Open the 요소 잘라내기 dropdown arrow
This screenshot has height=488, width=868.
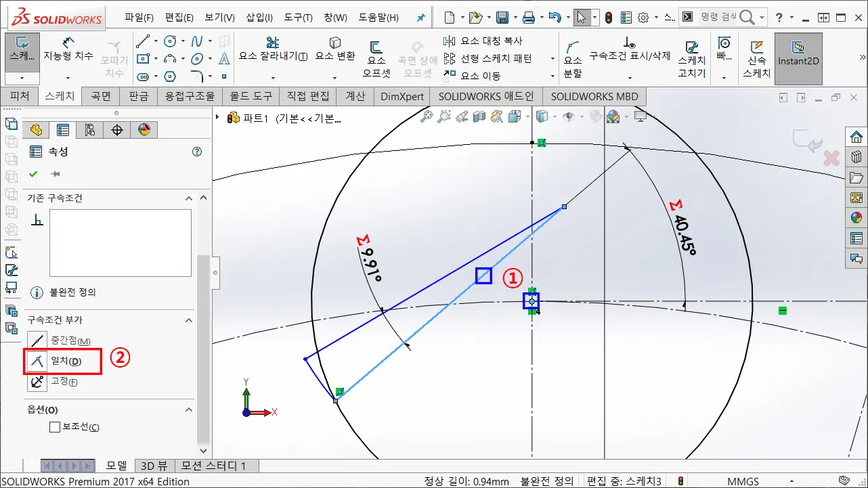pyautogui.click(x=273, y=77)
